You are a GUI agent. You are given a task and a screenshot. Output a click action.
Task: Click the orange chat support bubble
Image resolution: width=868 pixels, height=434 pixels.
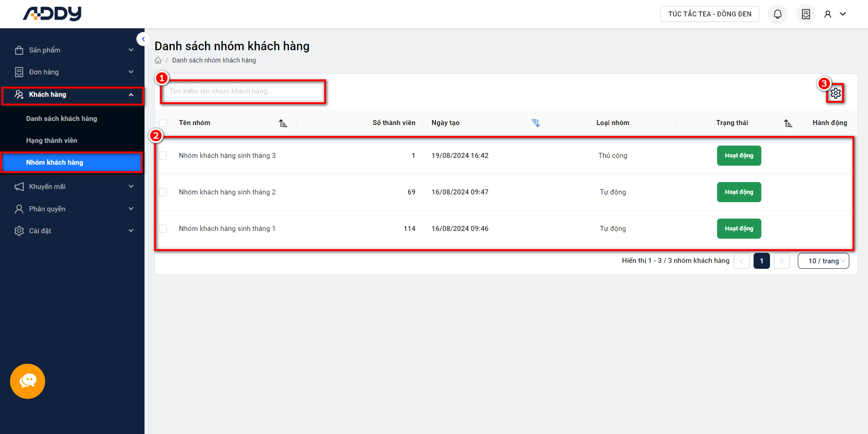pos(27,381)
